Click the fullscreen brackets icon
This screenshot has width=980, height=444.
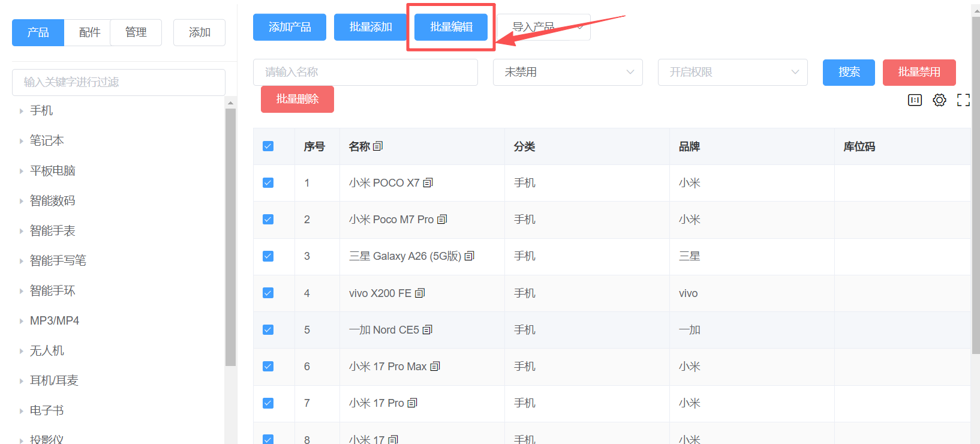963,100
